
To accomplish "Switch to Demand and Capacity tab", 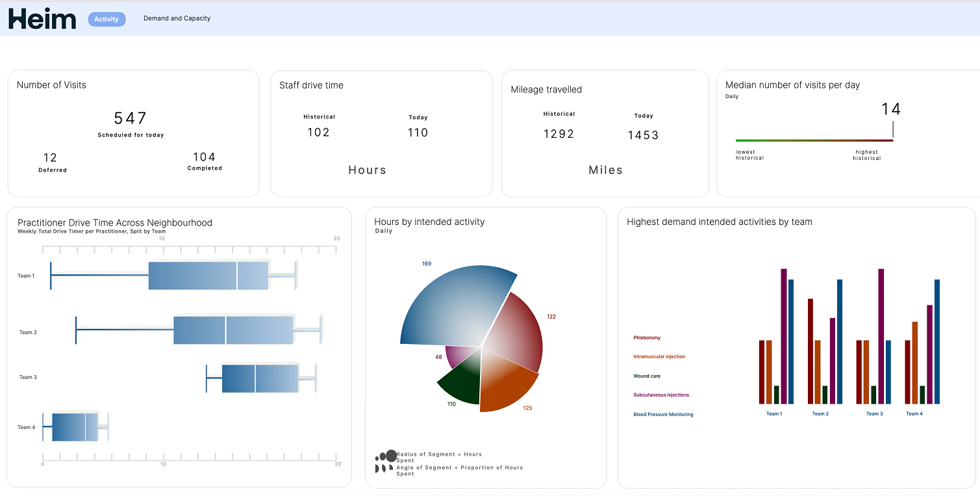I will click(x=177, y=19).
